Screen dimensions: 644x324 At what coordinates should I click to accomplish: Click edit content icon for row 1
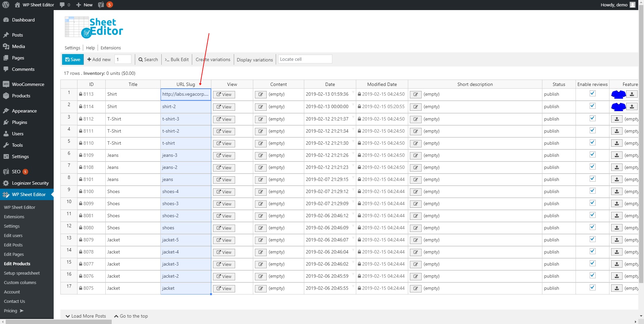click(261, 95)
